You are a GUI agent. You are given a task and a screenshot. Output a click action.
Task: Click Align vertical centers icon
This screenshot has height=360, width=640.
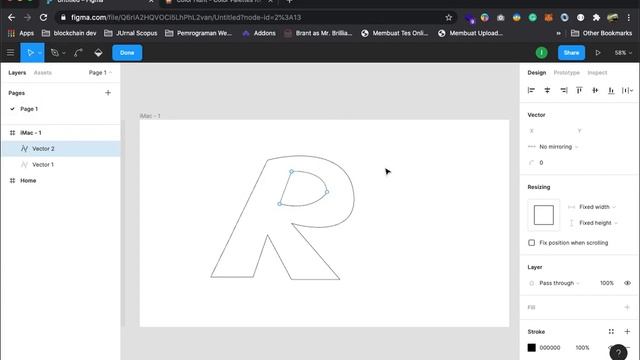(x=595, y=90)
